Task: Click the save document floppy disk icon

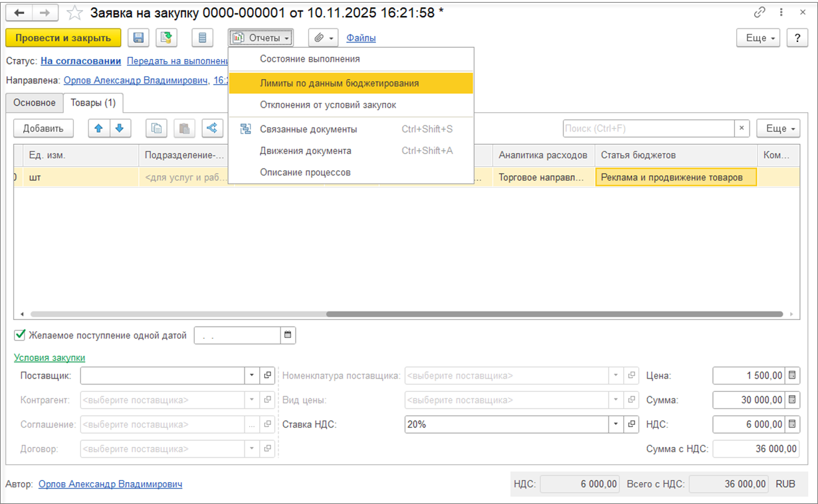Action: click(x=138, y=38)
